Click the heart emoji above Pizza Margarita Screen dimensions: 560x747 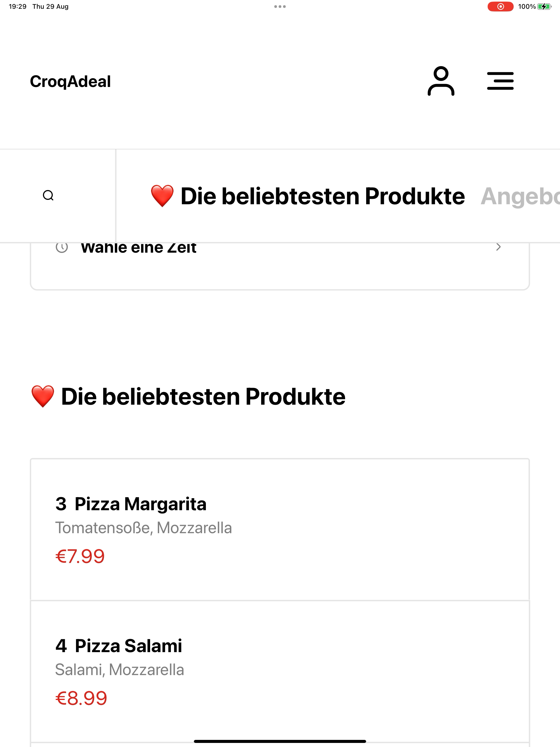click(43, 396)
